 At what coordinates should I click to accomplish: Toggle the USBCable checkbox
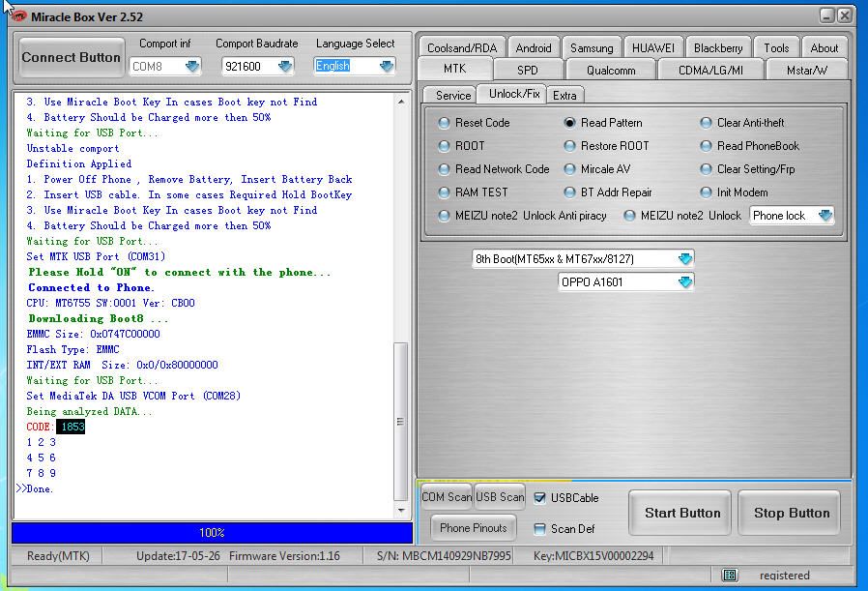(x=539, y=498)
